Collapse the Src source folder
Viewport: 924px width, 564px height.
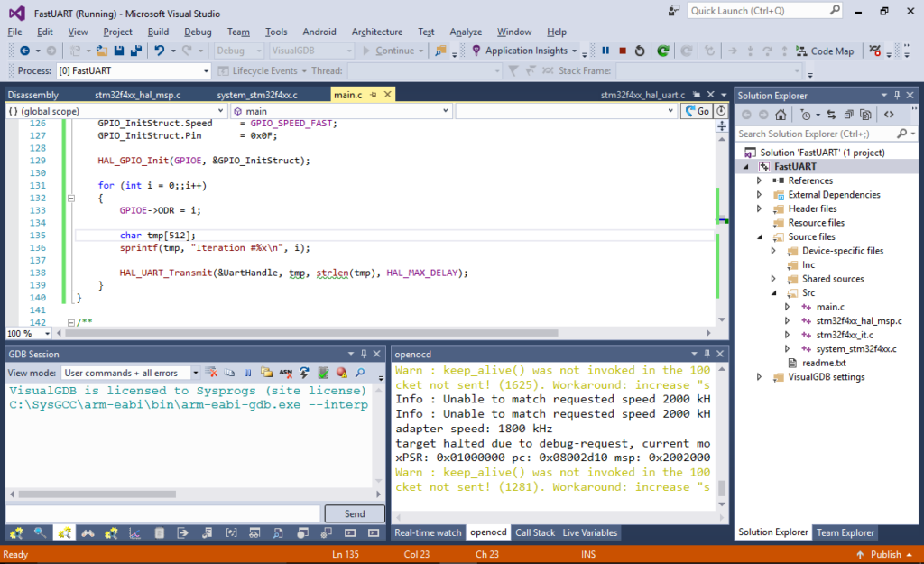pos(773,292)
